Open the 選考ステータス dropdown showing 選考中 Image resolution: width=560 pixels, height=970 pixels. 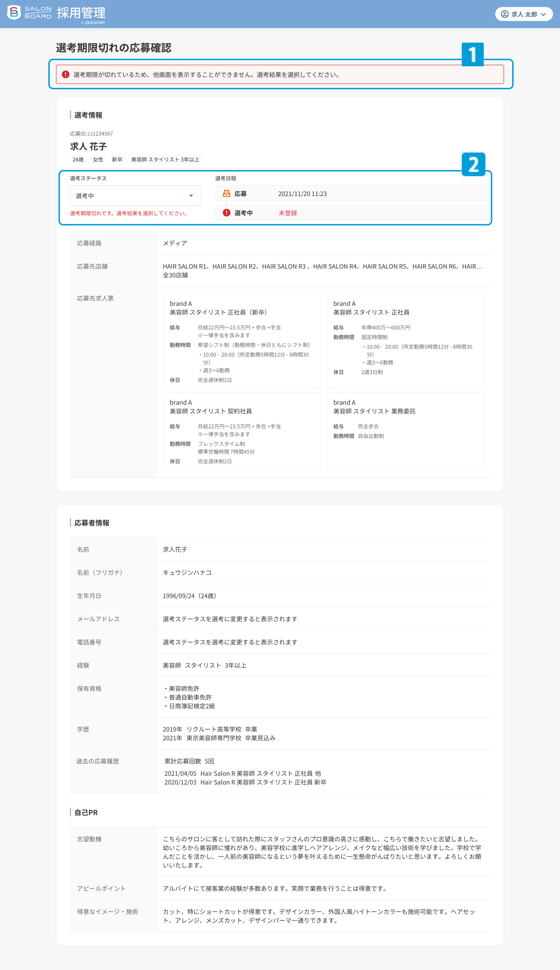(135, 196)
